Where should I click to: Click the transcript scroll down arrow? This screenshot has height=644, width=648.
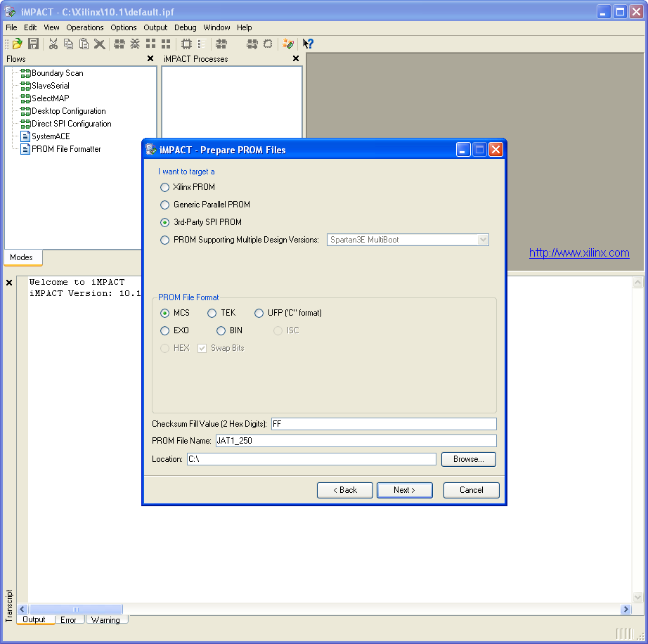pos(637,598)
